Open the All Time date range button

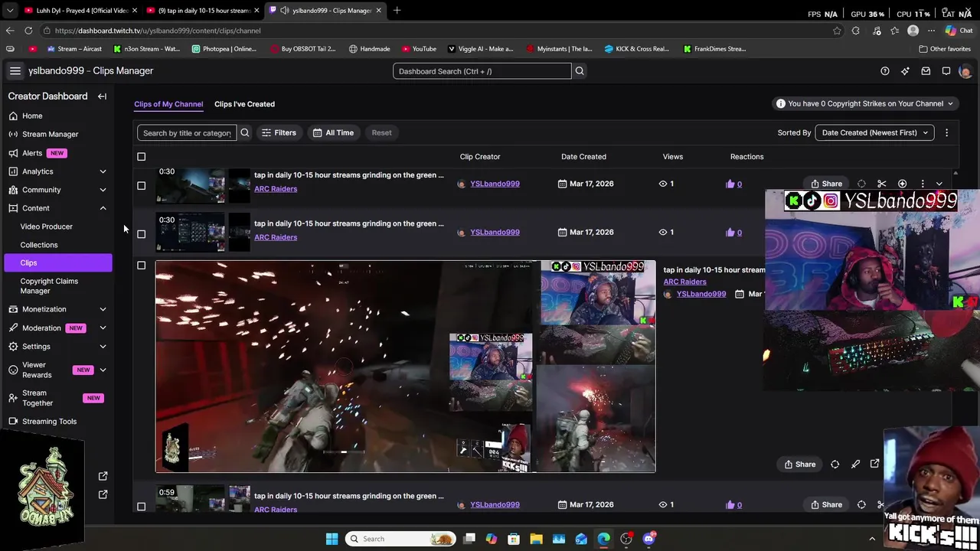333,132
